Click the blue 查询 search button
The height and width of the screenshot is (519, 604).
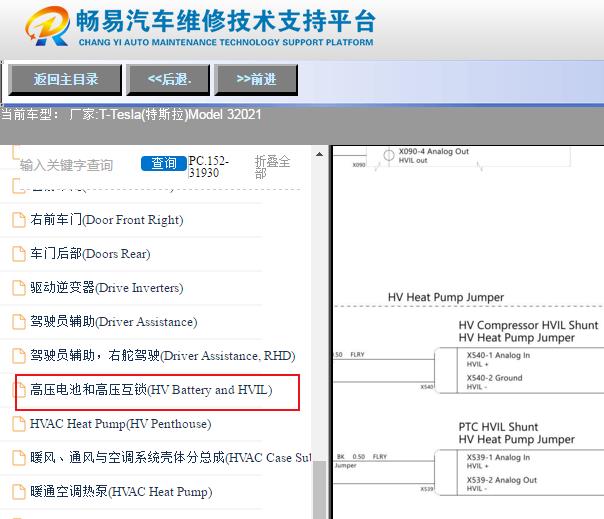164,163
